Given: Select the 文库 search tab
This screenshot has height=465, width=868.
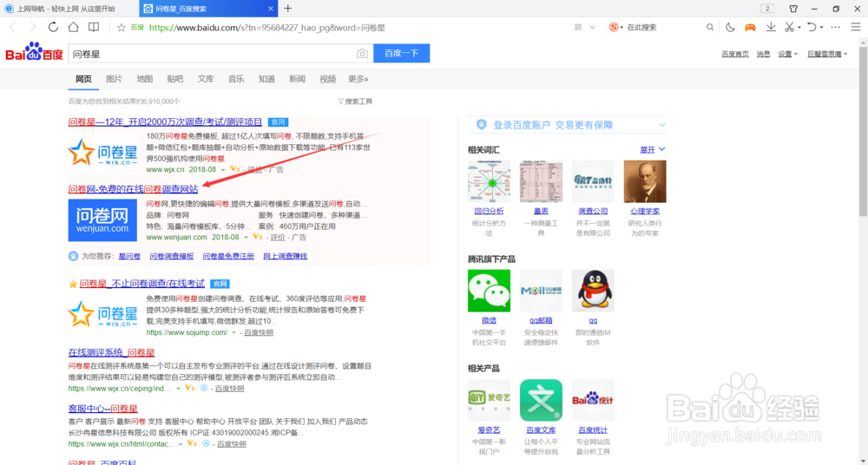Looking at the screenshot, I should (x=206, y=79).
